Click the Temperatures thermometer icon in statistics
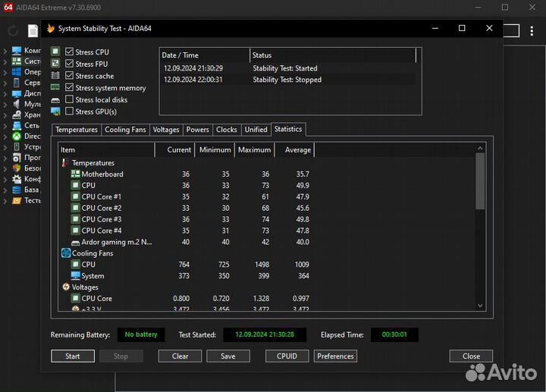The height and width of the screenshot is (392, 546). click(64, 162)
